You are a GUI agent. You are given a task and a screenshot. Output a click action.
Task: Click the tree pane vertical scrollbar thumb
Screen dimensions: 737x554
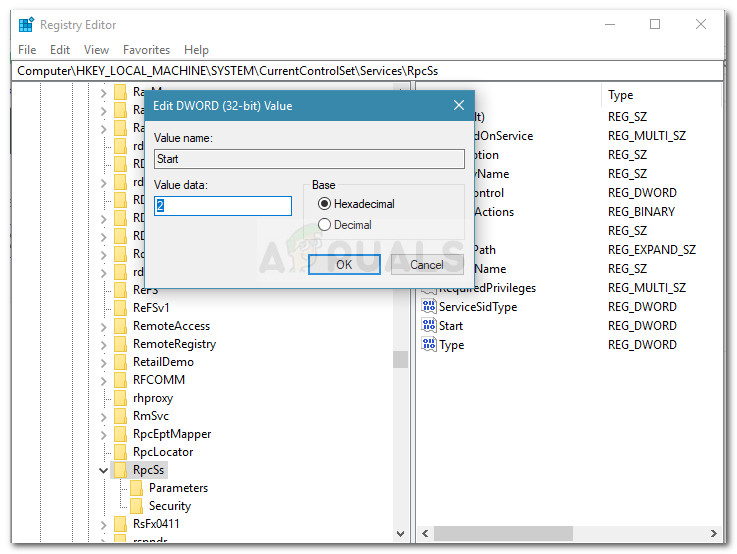pos(400,359)
